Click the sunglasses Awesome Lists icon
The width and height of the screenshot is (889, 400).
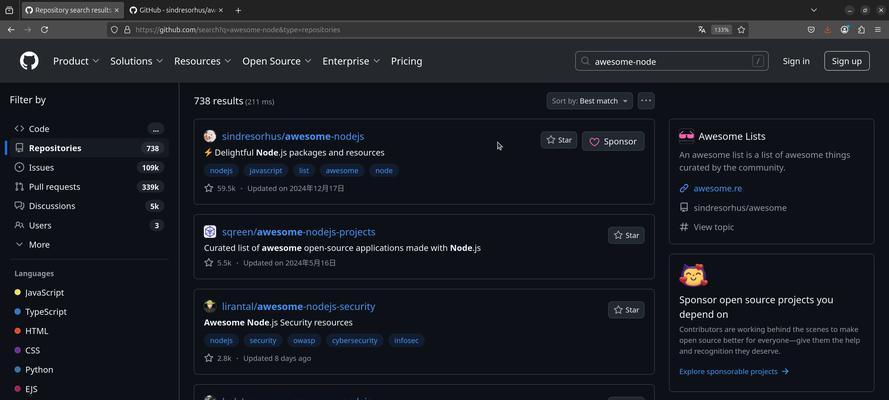point(686,136)
